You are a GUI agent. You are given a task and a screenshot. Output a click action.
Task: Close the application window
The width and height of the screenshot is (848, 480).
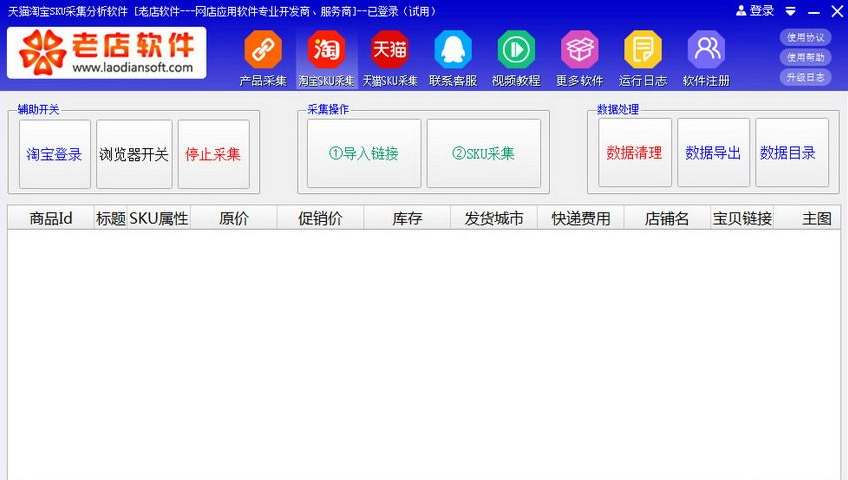(837, 11)
